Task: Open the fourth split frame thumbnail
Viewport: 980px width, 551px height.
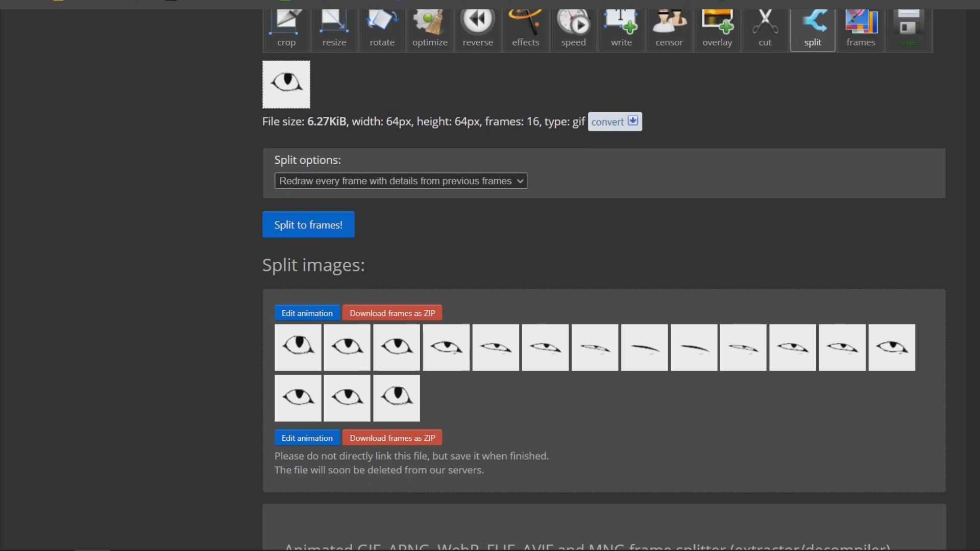Action: pos(447,347)
